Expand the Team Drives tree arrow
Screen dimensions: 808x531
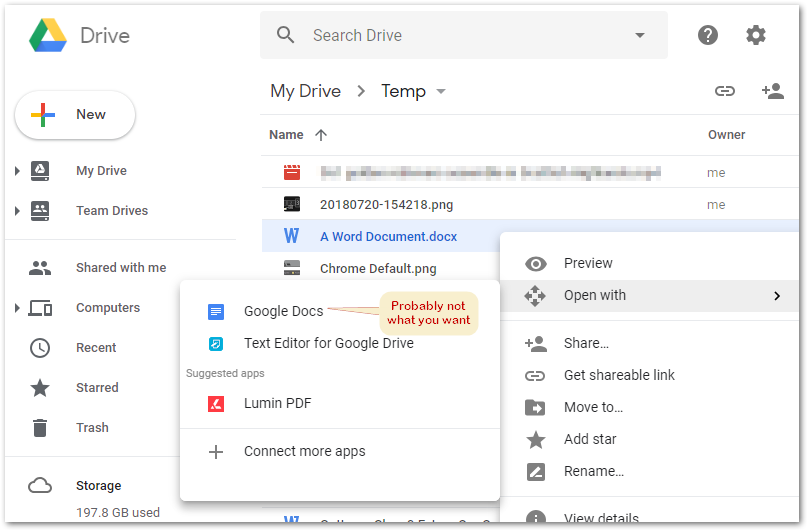(x=17, y=211)
